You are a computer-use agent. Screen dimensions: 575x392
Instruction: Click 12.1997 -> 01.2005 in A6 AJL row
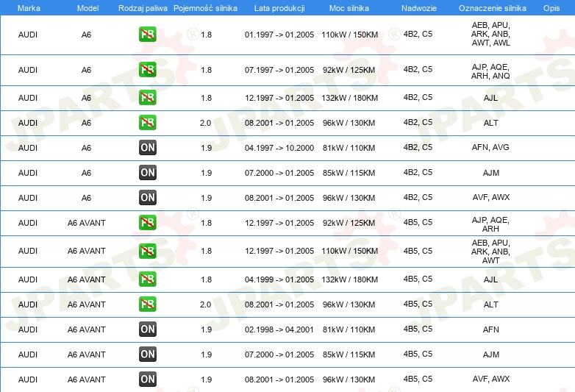279,98
